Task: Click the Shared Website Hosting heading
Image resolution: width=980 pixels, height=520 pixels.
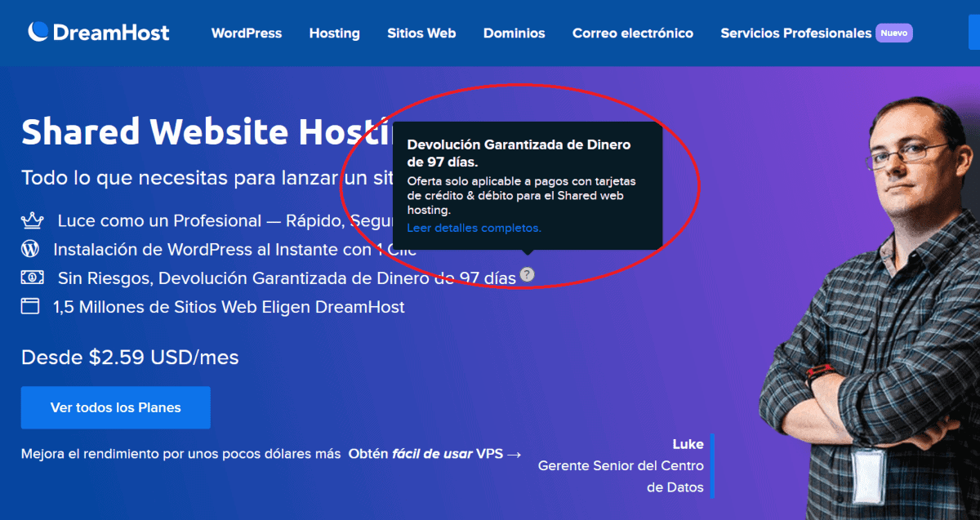Action: pyautogui.click(x=207, y=132)
